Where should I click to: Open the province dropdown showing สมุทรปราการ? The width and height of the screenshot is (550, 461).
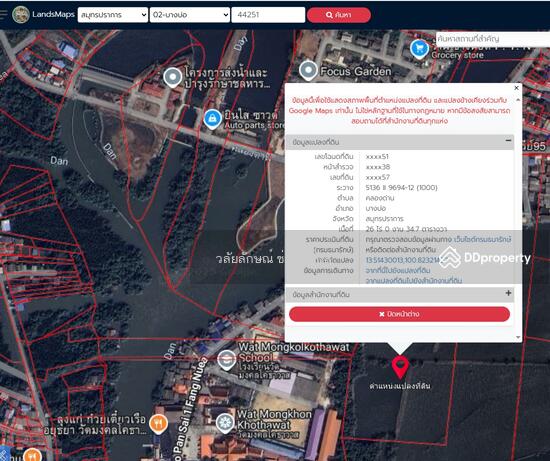point(113,15)
